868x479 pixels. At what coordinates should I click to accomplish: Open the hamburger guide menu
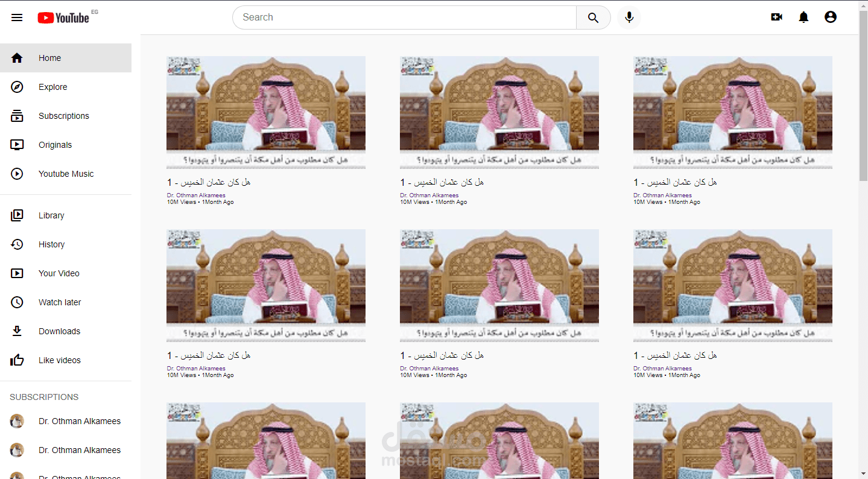click(x=17, y=17)
